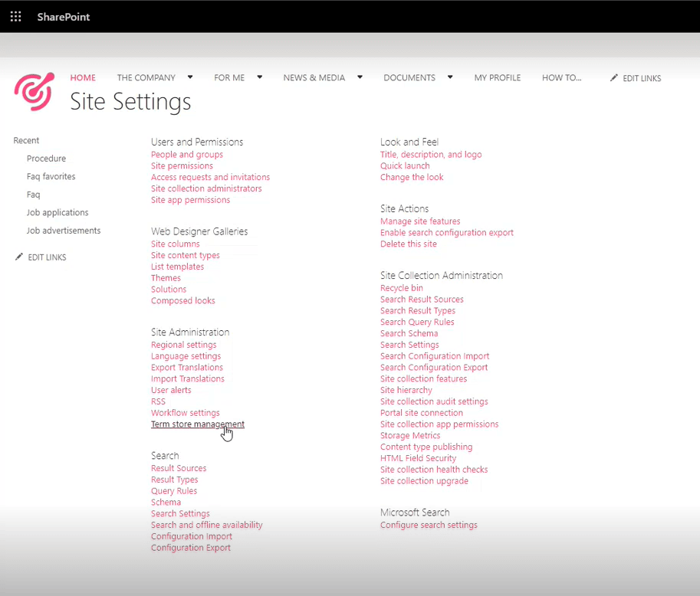Go to the HOME navigation tab
The image size is (700, 596).
click(x=83, y=77)
